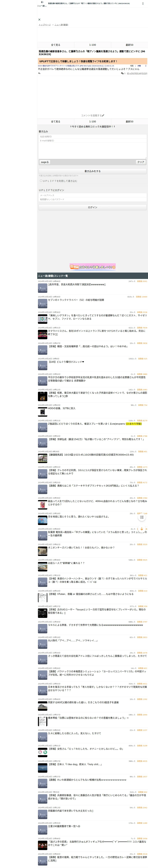The image size is (148, 868).
Task: Focus the 名前(省略可) input field
Action: 92,136
